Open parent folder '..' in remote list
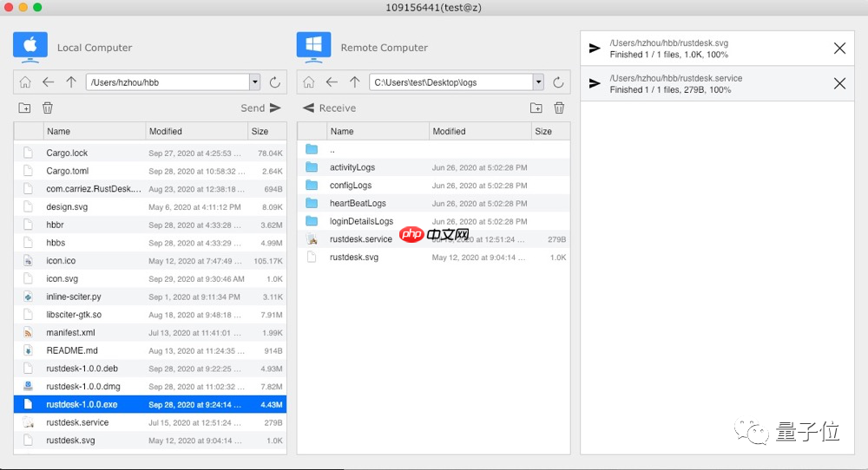This screenshot has height=470, width=868. click(433, 149)
